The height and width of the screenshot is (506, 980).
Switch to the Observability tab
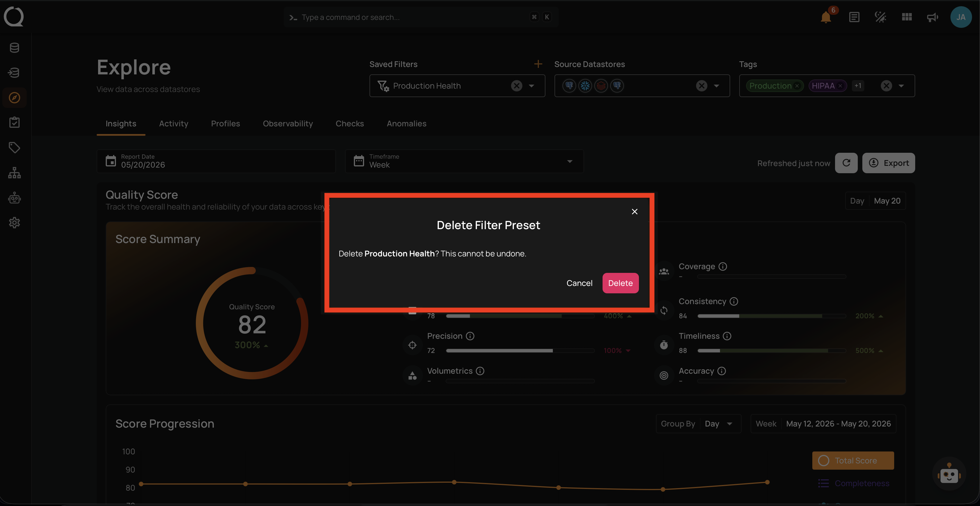[288, 124]
